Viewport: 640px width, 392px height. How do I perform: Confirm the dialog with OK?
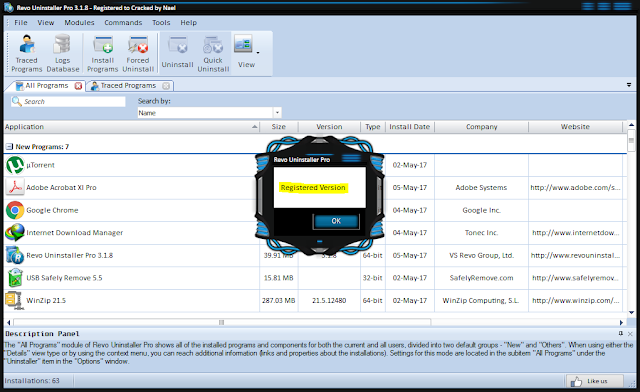(x=336, y=221)
